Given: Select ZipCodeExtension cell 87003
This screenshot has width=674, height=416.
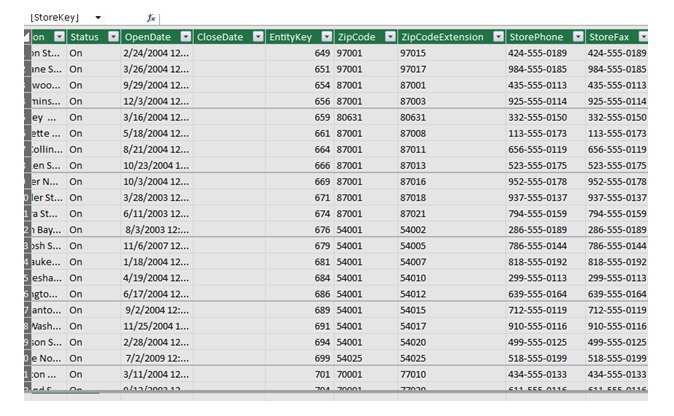Looking at the screenshot, I should (452, 101).
